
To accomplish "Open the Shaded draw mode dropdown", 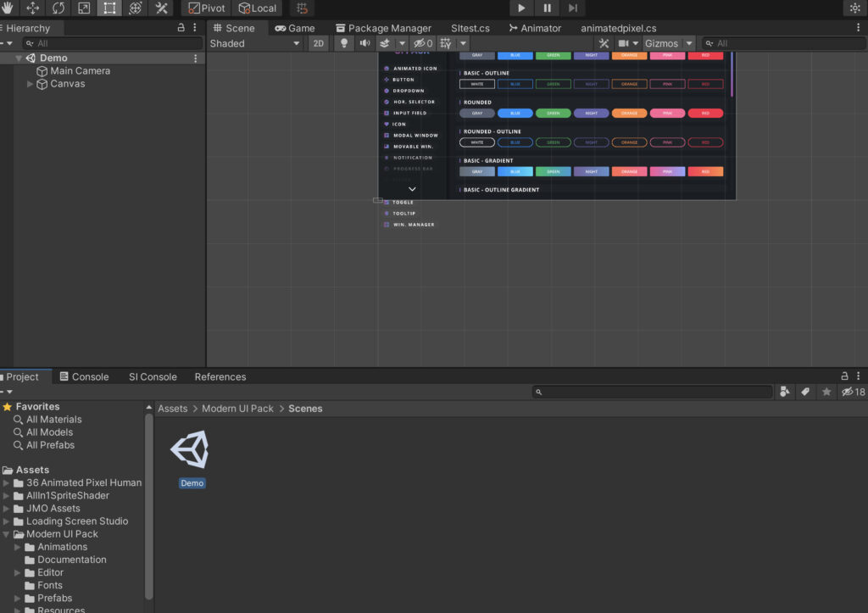I will (x=254, y=42).
